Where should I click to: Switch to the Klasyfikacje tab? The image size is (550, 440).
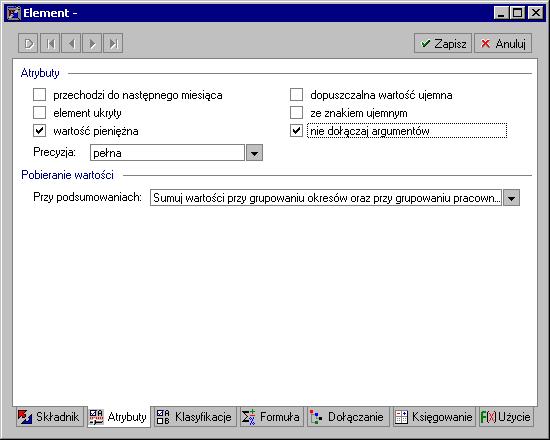[x=195, y=417]
